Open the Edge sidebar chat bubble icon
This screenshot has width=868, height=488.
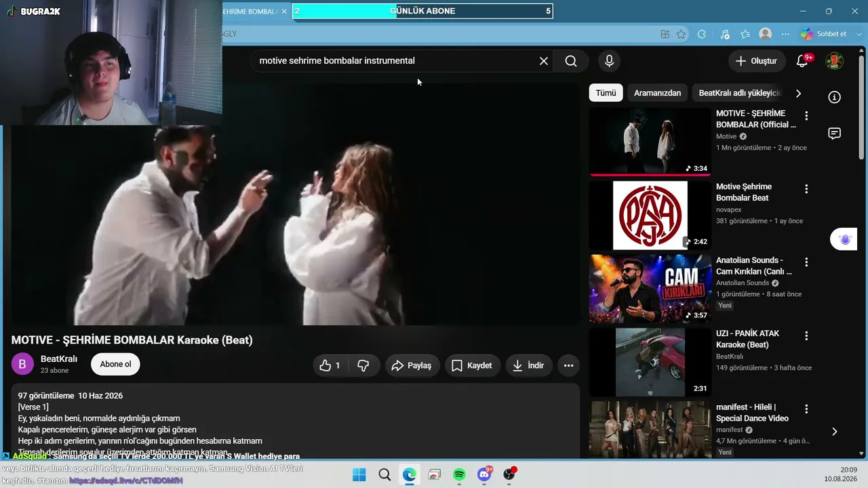click(x=835, y=134)
